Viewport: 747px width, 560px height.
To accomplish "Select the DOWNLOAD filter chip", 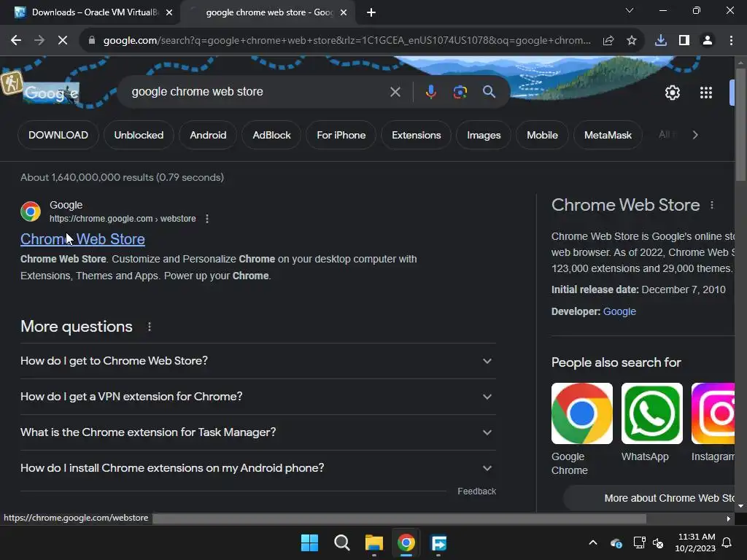I will (x=58, y=135).
